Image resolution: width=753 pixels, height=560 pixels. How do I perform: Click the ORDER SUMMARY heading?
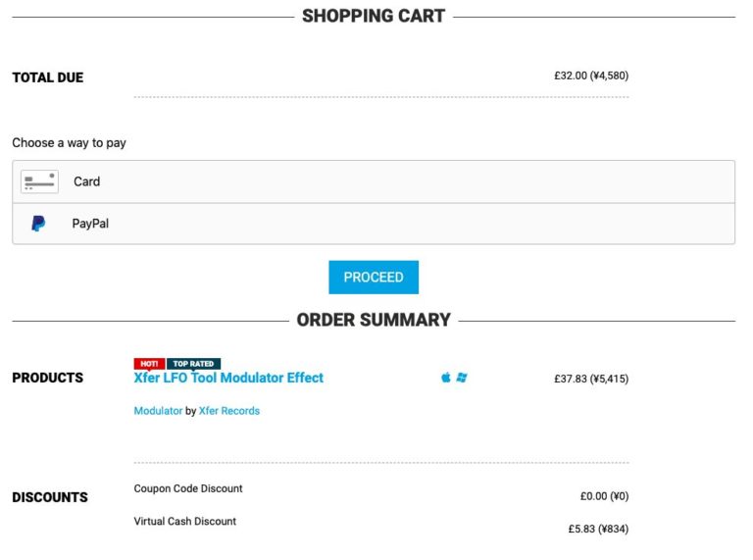point(374,320)
